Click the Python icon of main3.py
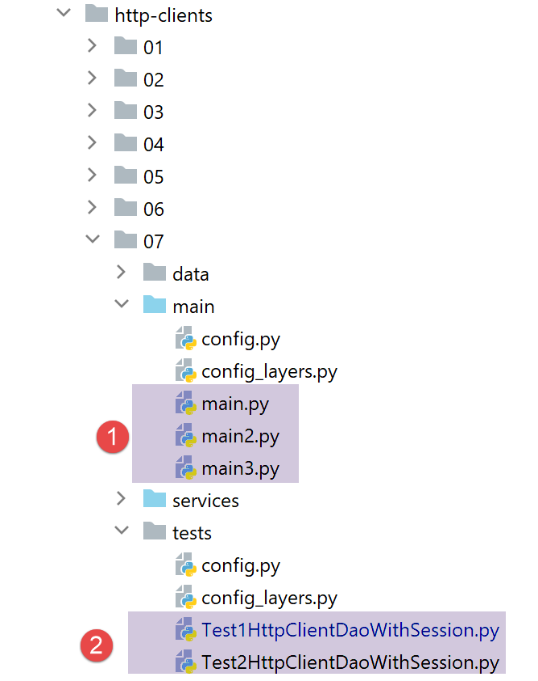The image size is (538, 681). (x=186, y=468)
